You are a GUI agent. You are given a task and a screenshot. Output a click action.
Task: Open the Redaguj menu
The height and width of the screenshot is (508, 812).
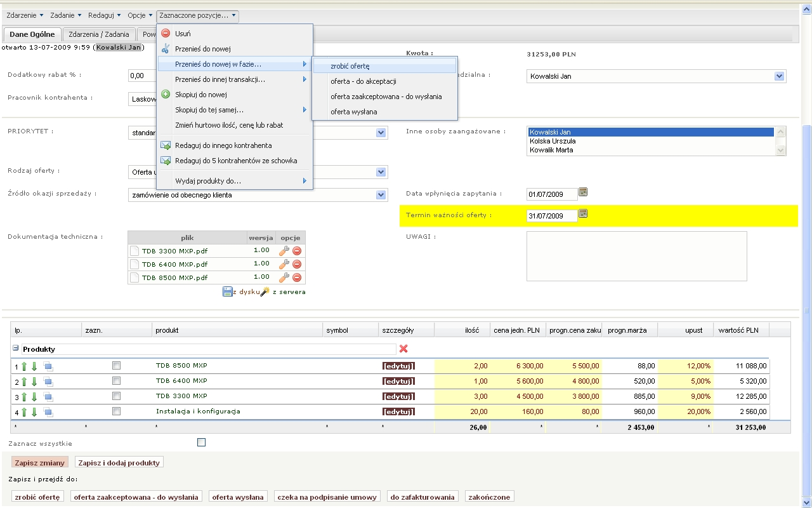pyautogui.click(x=105, y=15)
